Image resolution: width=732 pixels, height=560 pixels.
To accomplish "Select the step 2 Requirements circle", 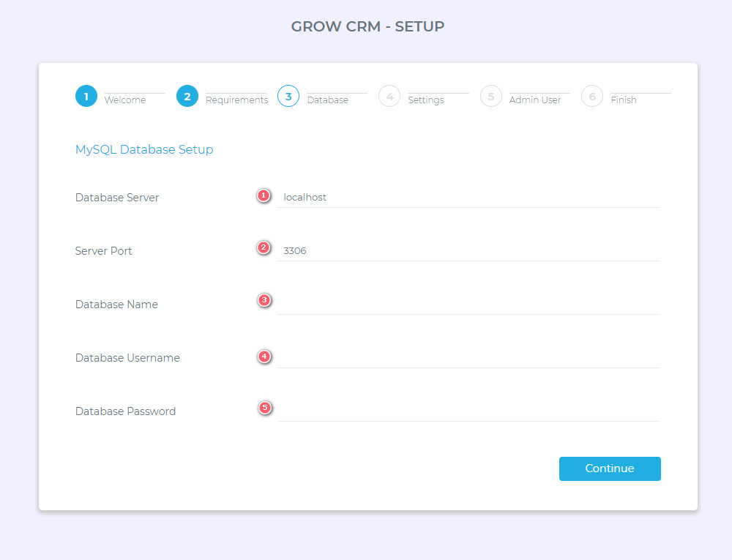I will pos(187,96).
